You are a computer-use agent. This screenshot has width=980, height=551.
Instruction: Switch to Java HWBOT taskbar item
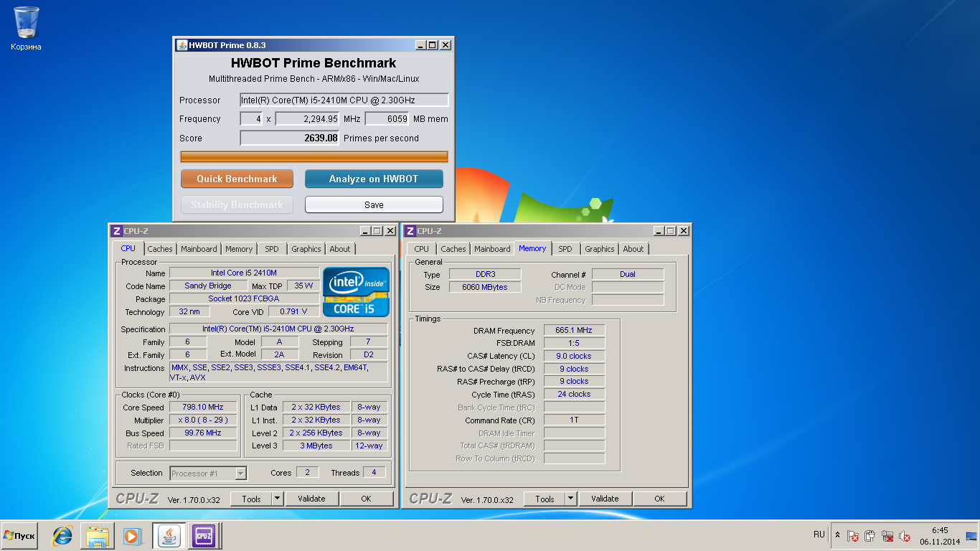169,536
